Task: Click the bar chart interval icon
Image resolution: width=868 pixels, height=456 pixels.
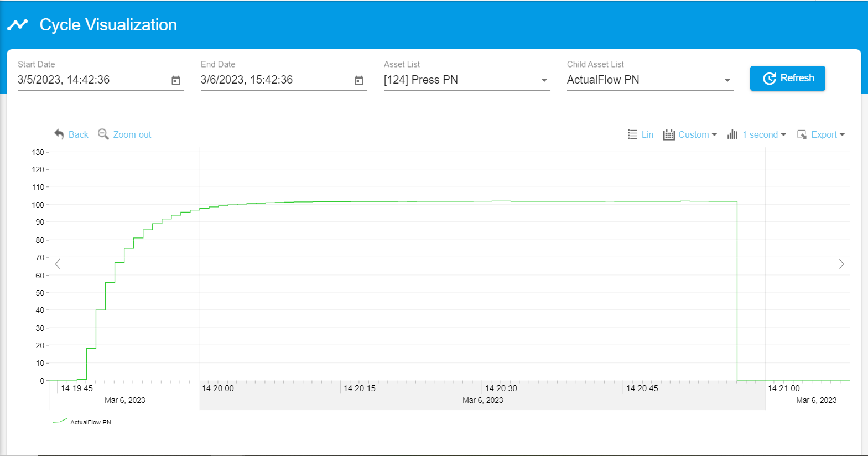Action: tap(732, 134)
